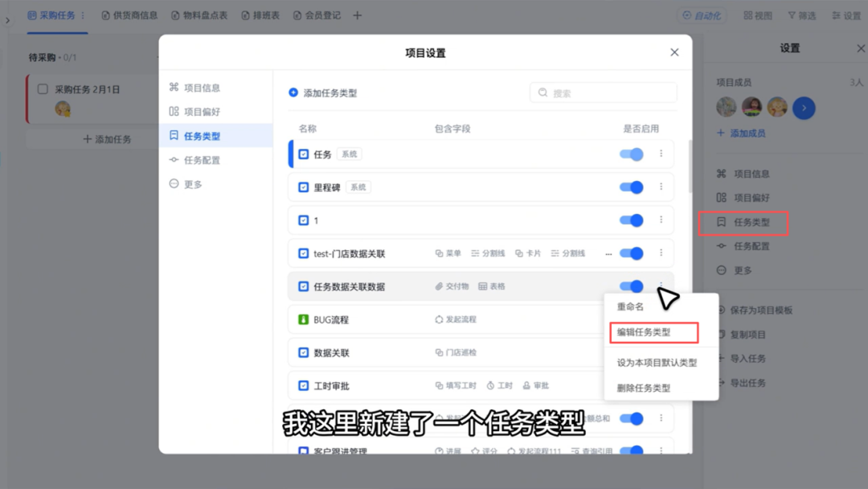Click the 任务数据关联数据 type icon

click(303, 286)
